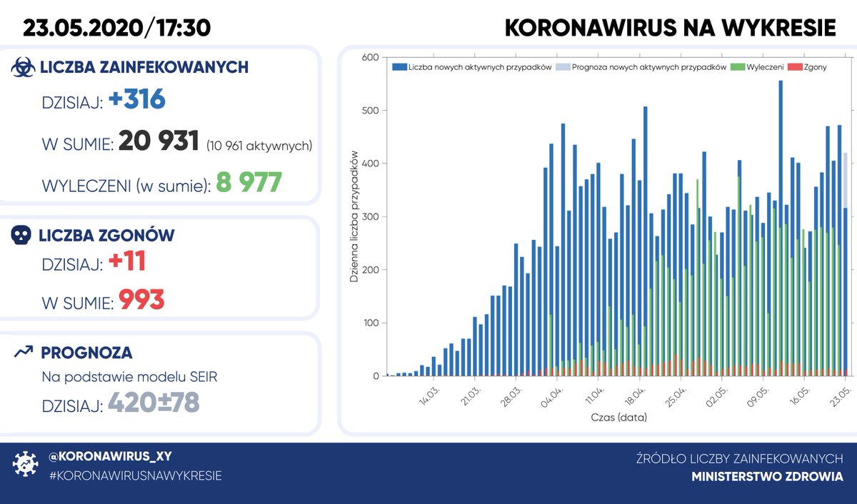The height and width of the screenshot is (504, 857).
Task: Click the legend label 'Wyleczeni'
Action: 764,67
